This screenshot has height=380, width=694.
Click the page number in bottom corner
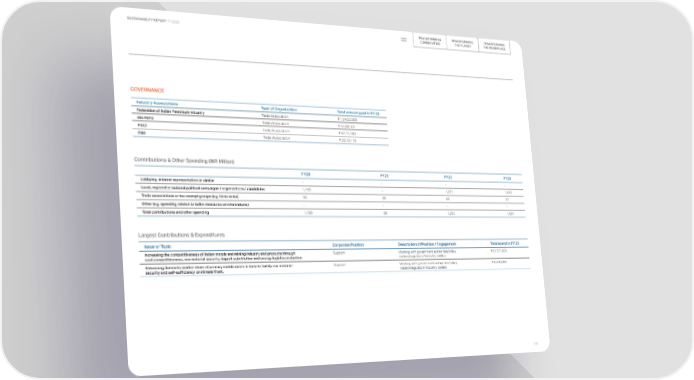pos(536,343)
